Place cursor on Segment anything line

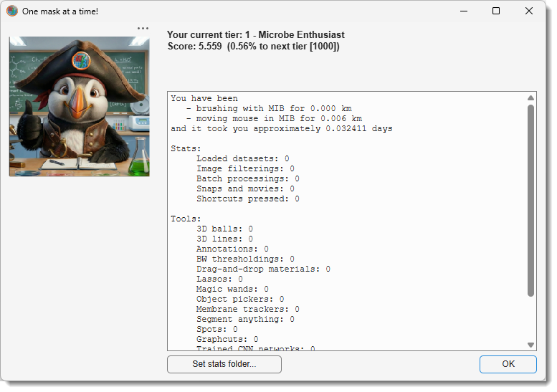pos(245,319)
